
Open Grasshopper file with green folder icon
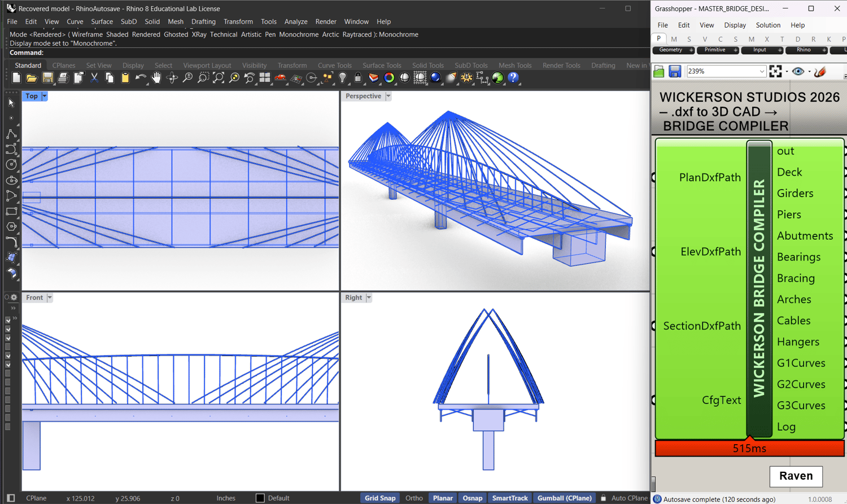[659, 72]
